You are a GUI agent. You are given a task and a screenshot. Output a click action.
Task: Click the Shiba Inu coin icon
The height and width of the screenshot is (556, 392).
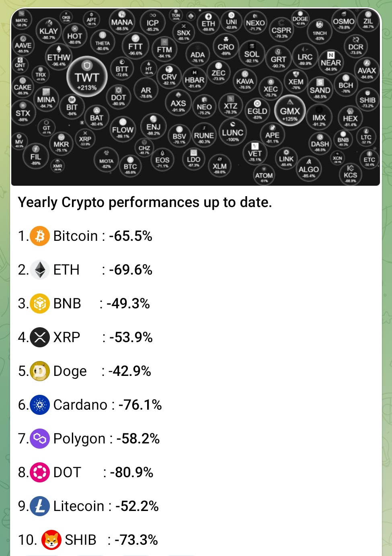click(51, 540)
